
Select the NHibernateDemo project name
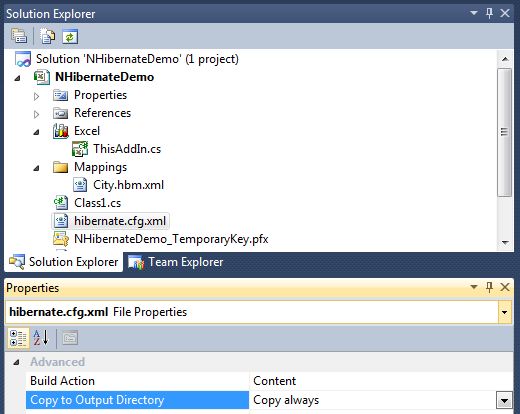[104, 77]
